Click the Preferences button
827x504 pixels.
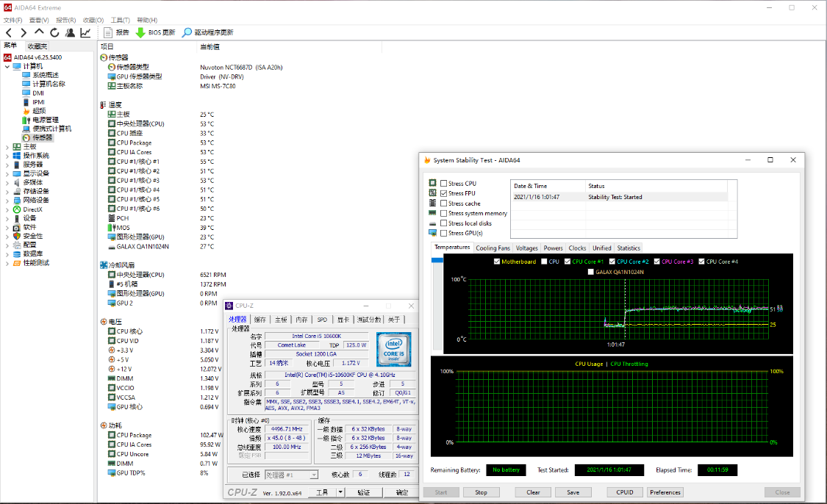pos(665,492)
